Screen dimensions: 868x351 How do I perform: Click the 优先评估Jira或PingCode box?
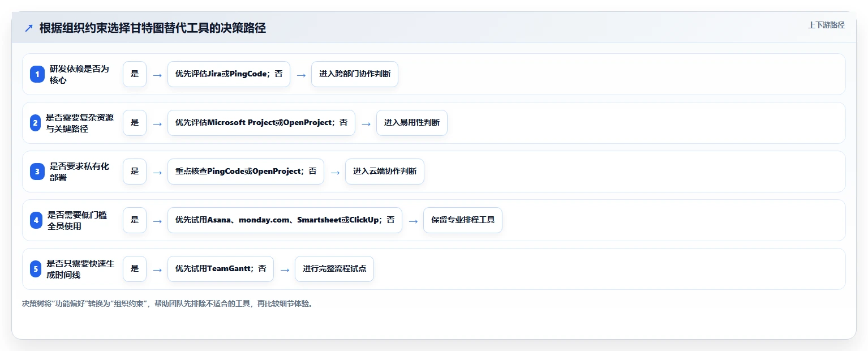229,74
